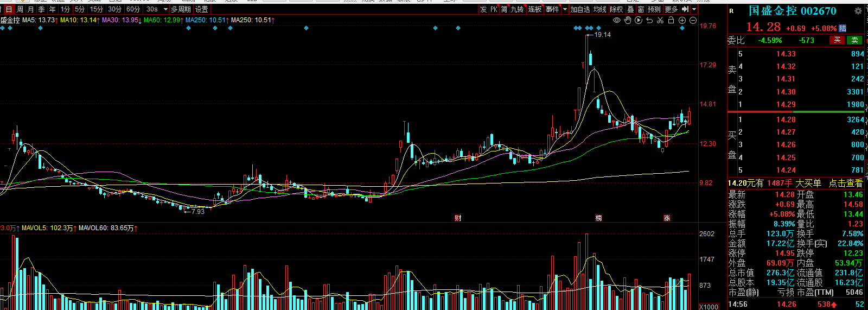Start chart replay playback icon
The height and width of the screenshot is (310, 868).
pos(639,20)
